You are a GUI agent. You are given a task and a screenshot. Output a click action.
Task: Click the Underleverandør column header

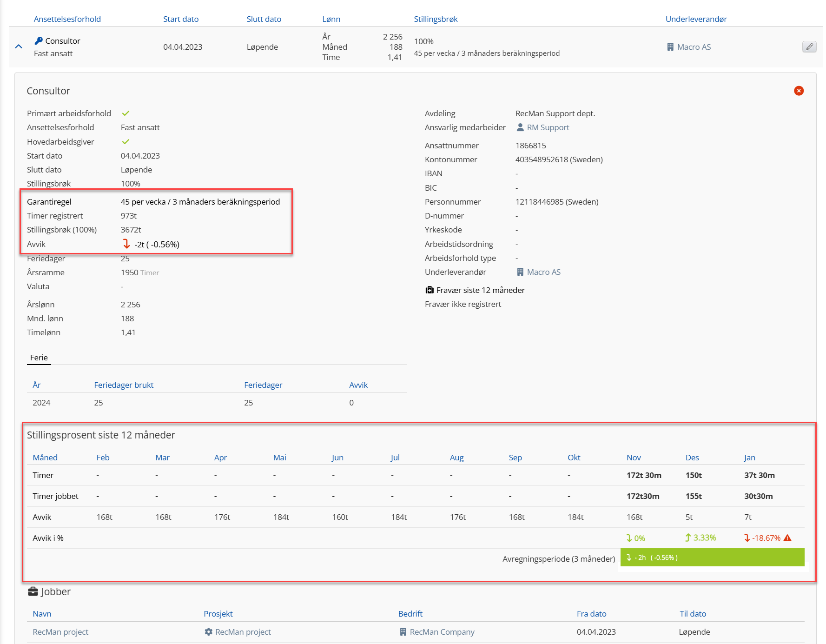click(x=696, y=19)
